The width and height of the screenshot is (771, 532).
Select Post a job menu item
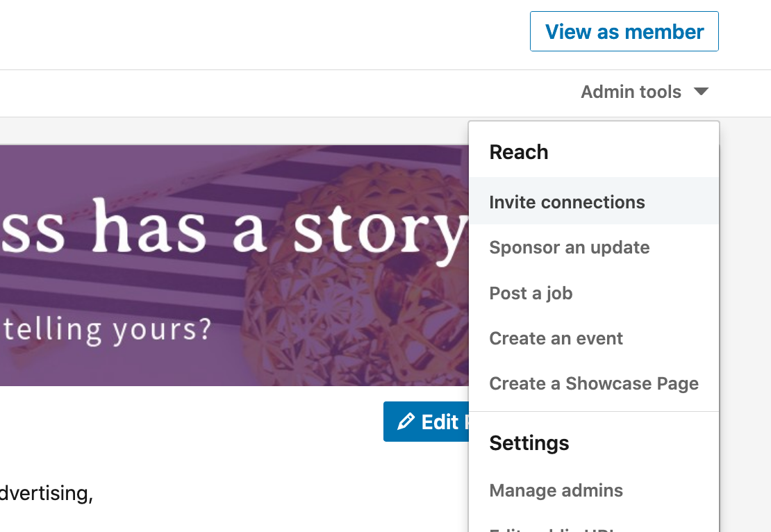[x=531, y=293]
